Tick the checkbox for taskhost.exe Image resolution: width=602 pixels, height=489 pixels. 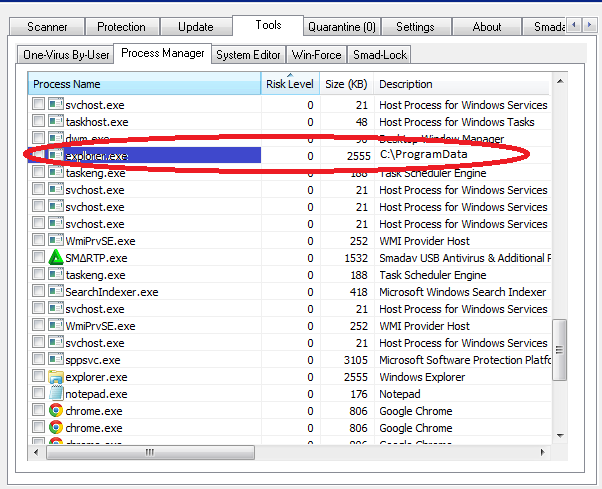click(38, 122)
